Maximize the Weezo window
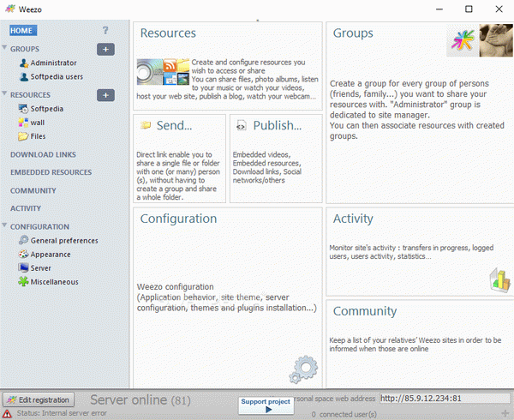Image resolution: width=514 pixels, height=420 pixels. [469, 9]
